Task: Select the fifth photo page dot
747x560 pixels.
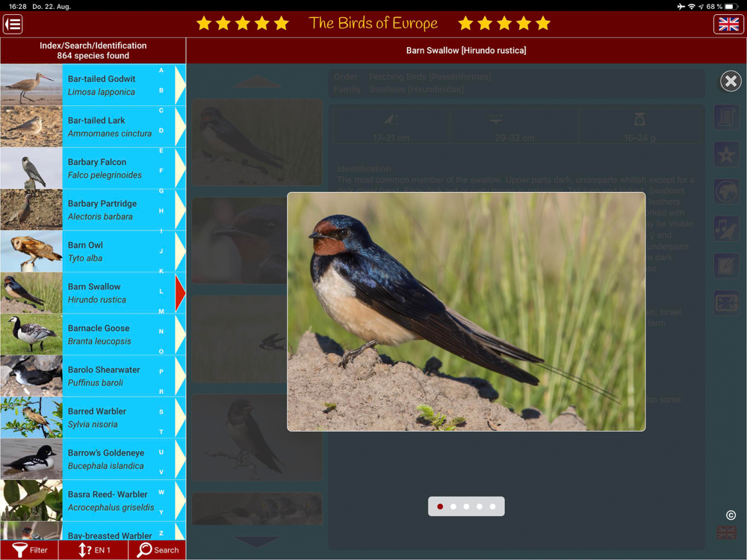Action: pyautogui.click(x=492, y=507)
